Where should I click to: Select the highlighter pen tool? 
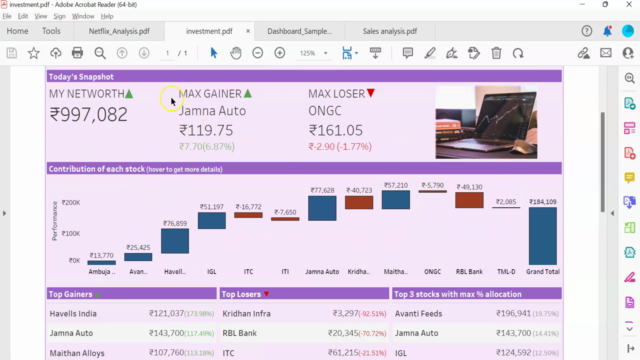[430, 53]
